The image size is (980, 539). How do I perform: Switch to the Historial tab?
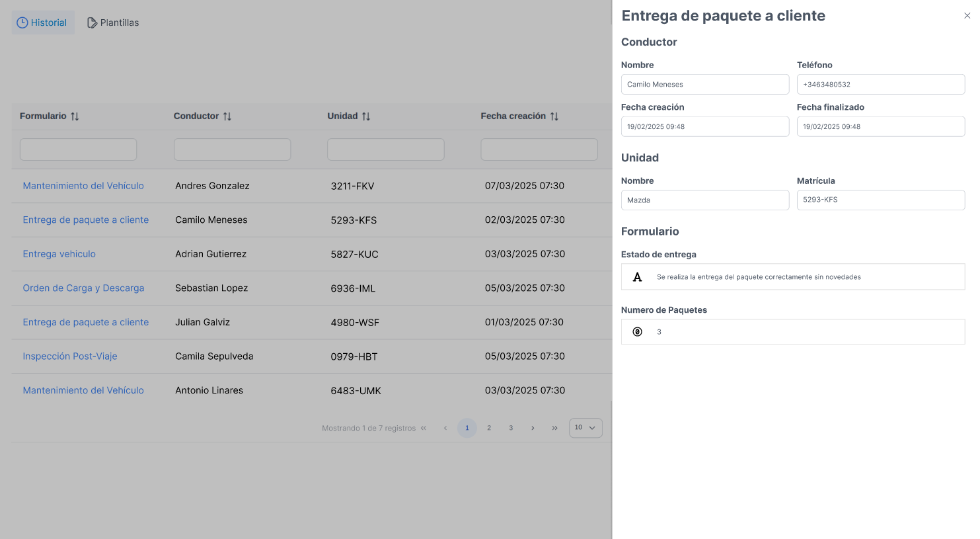pyautogui.click(x=42, y=22)
